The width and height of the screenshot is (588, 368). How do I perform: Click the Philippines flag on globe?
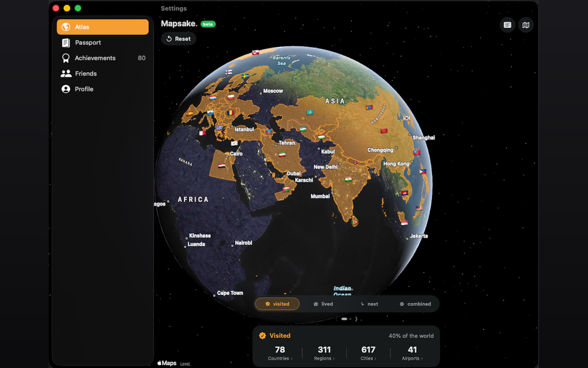[x=423, y=172]
